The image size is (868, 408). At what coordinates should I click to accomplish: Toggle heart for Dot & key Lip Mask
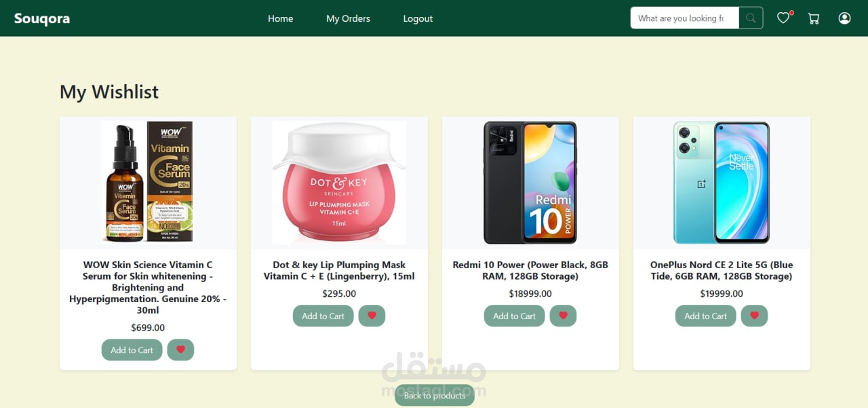pyautogui.click(x=372, y=316)
